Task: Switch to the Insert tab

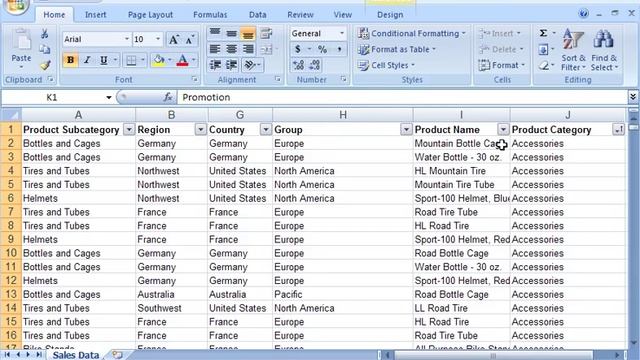Action: tap(96, 15)
